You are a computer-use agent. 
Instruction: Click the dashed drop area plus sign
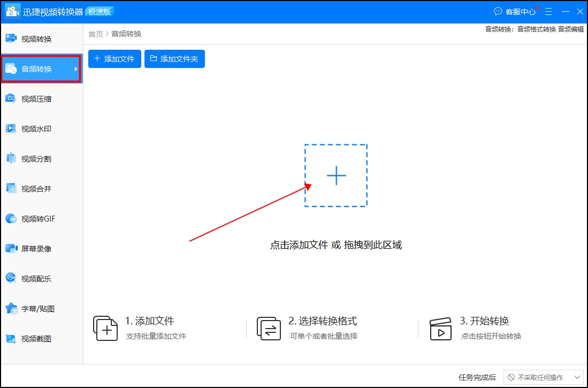point(335,175)
